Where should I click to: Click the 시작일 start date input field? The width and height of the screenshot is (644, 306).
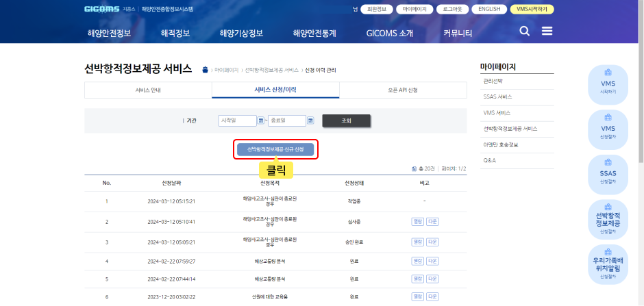pyautogui.click(x=237, y=120)
